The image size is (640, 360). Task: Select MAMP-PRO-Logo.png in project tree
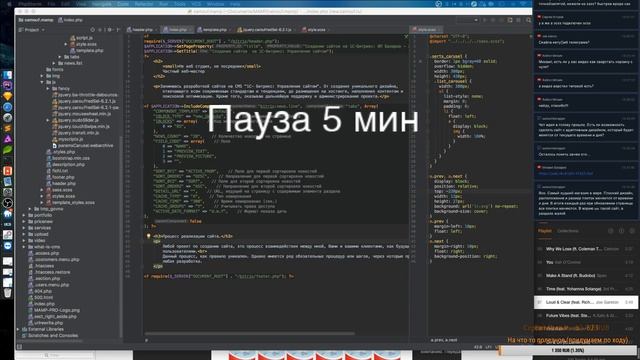(57, 310)
